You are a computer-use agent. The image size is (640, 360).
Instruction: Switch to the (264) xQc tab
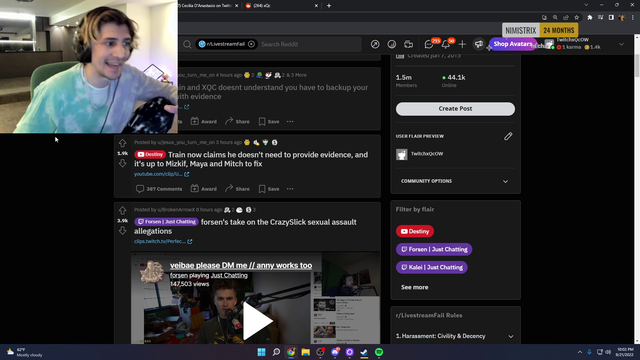[282, 6]
